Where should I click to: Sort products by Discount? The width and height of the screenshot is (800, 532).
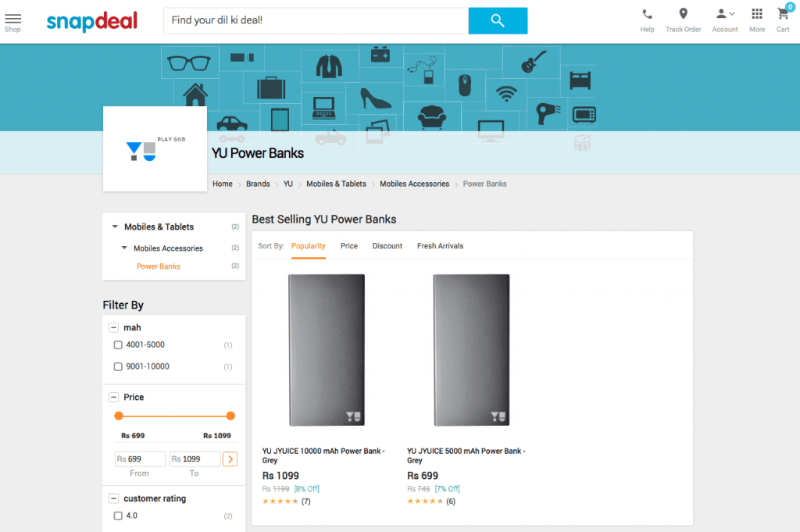[x=387, y=246]
